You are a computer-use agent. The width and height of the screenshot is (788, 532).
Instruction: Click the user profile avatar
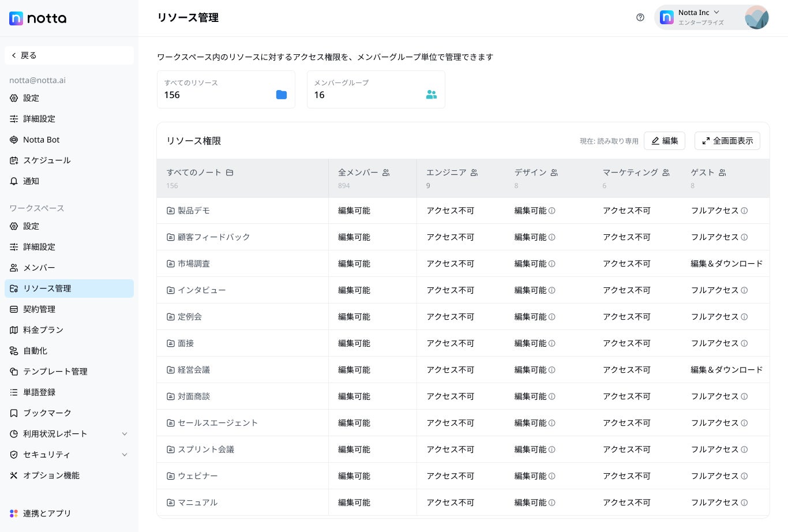click(x=756, y=17)
